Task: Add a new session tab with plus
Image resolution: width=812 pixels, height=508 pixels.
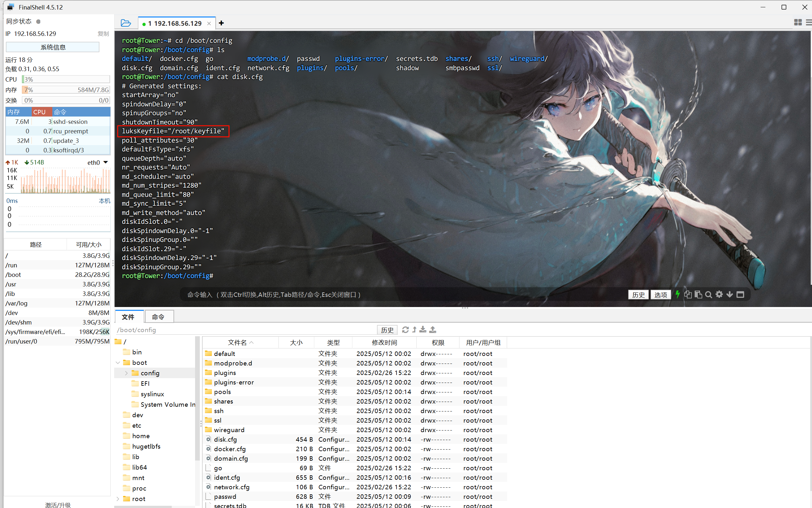Action: click(221, 23)
